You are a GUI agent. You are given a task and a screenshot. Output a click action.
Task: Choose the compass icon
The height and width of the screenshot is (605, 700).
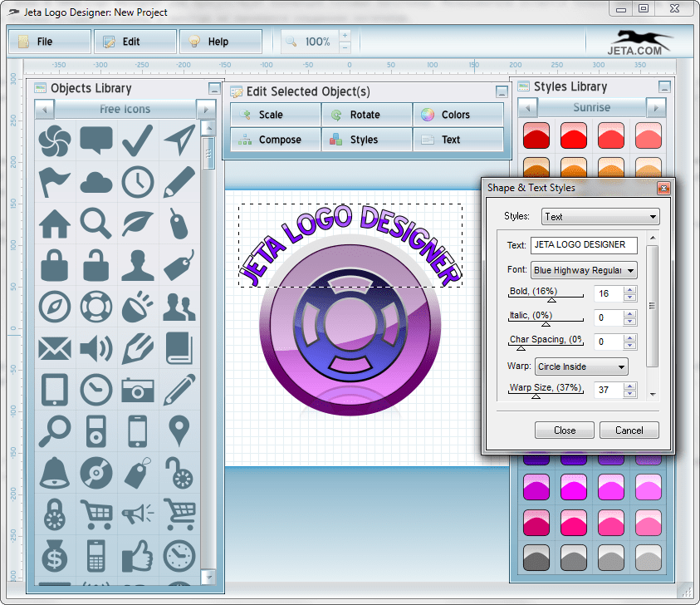(x=55, y=307)
